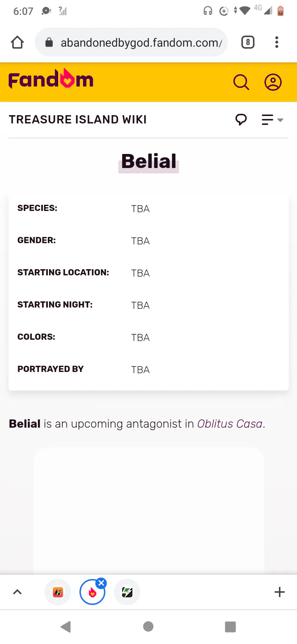Image resolution: width=297 pixels, height=644 pixels.
Task: Tap the browser home icon
Action: 17,42
